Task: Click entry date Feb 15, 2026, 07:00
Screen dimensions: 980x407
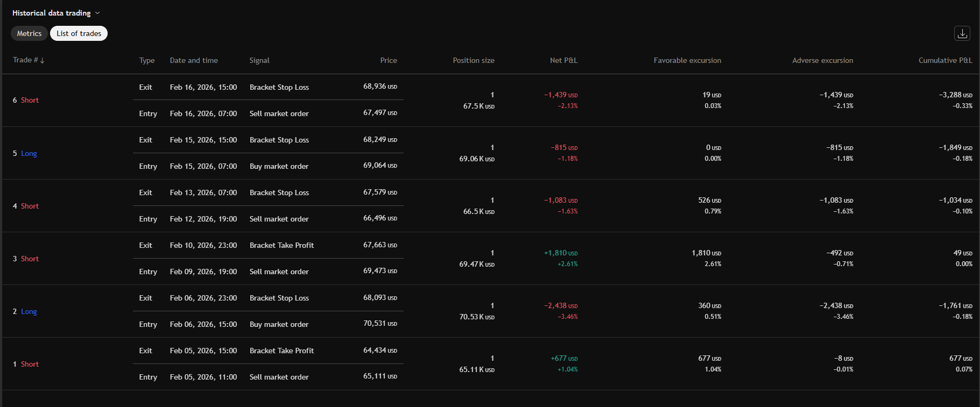Action: click(203, 166)
